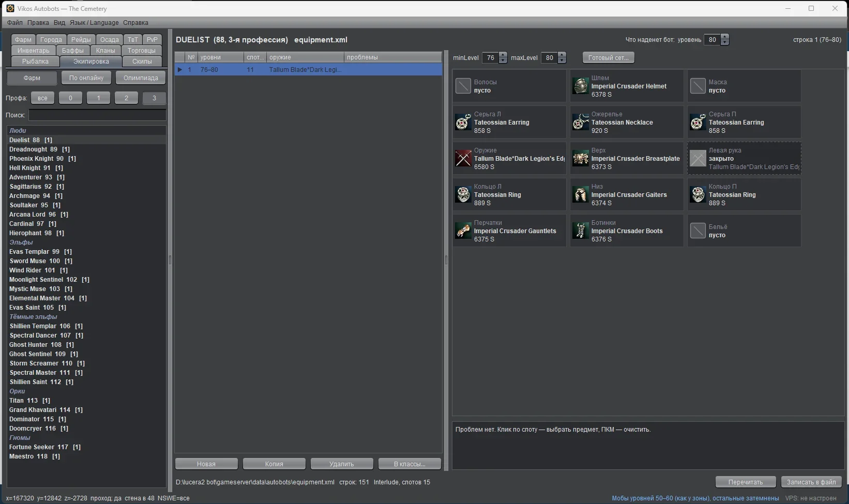Click the Кольцо Л Tateossian Ring icon
849x504 pixels.
pyautogui.click(x=463, y=194)
